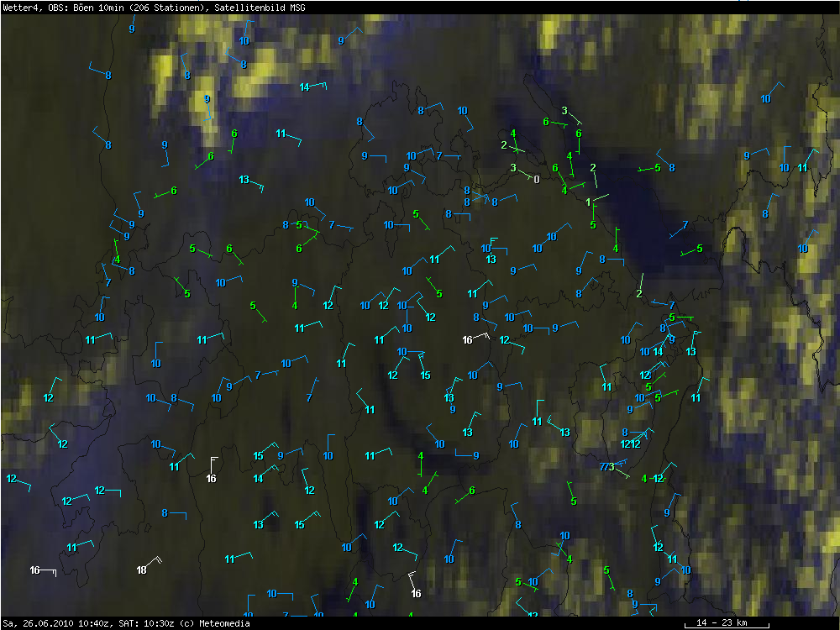
Task: Click the Wetter4 title text
Action: (23, 8)
